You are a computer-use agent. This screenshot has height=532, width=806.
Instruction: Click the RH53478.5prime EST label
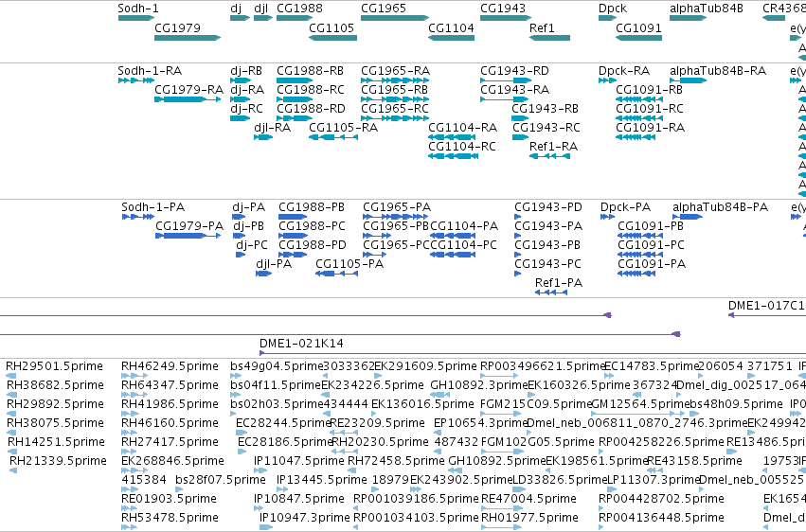click(170, 518)
